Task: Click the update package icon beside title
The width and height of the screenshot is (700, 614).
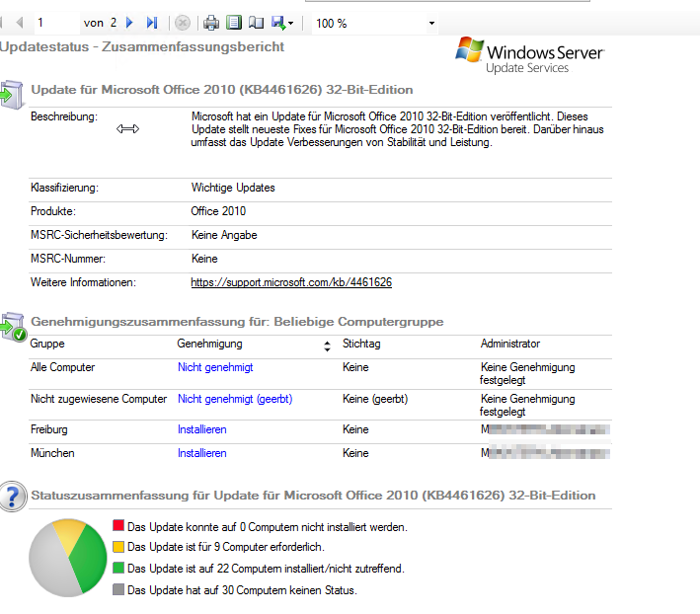Action: (12, 94)
